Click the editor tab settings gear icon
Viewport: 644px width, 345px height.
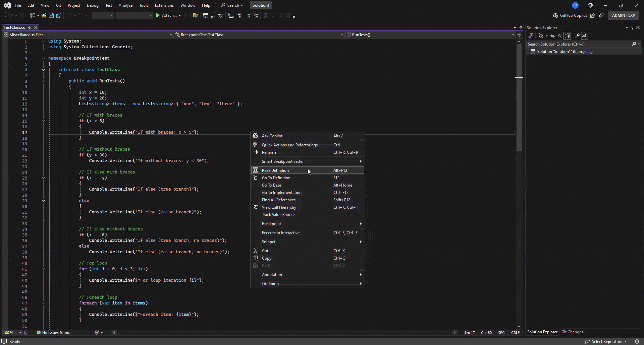click(x=521, y=27)
